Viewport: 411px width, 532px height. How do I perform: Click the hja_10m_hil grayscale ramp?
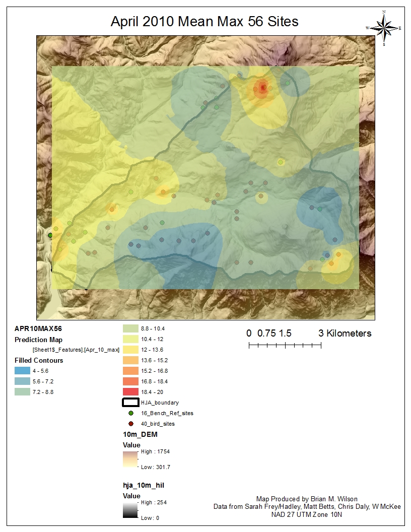pos(130,510)
